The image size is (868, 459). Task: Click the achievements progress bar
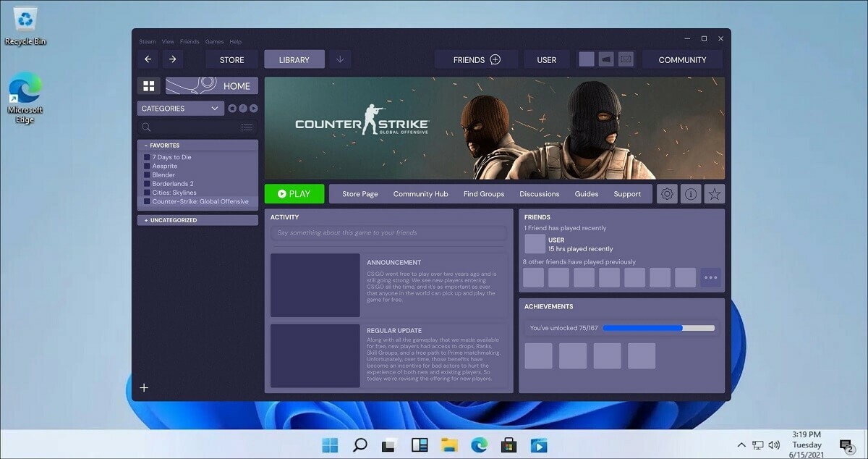point(658,328)
